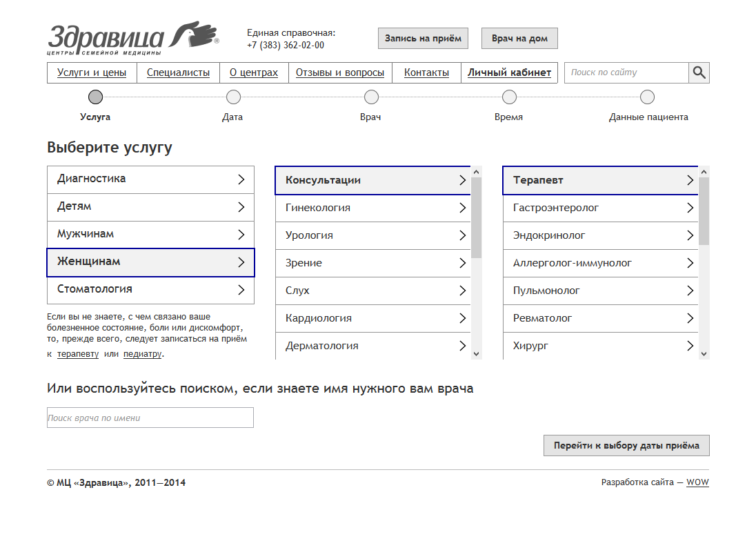Select Пульмонолог row text

point(546,291)
